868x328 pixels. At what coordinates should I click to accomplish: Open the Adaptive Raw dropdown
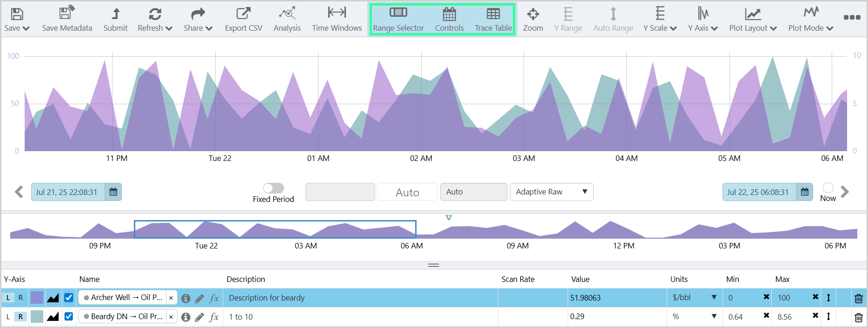click(x=551, y=192)
